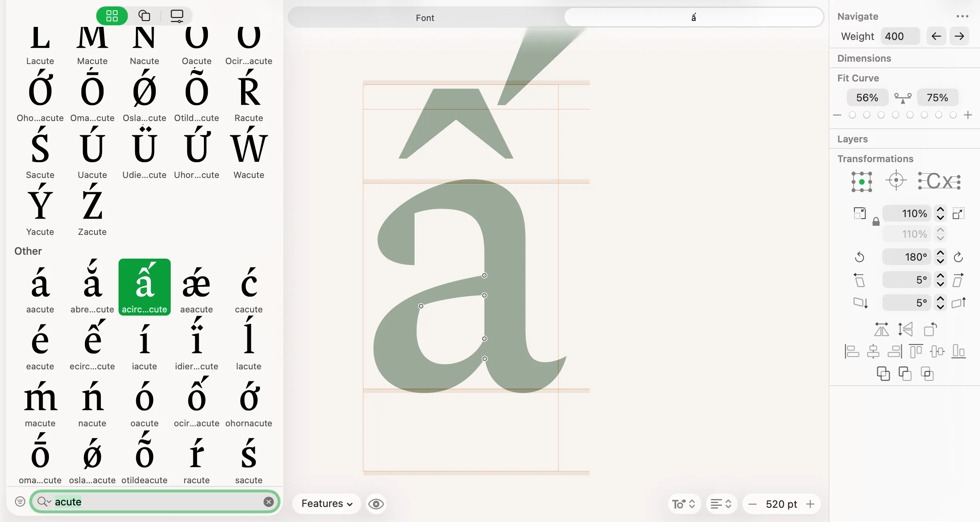Scale up using the enlarge icon
This screenshot has height=522, width=980.
pos(958,214)
